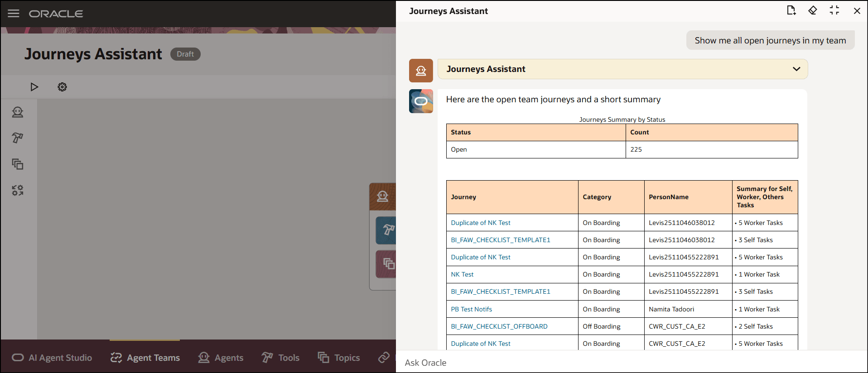Select the Off Boarding category cell
The image size is (868, 373).
[x=611, y=326]
